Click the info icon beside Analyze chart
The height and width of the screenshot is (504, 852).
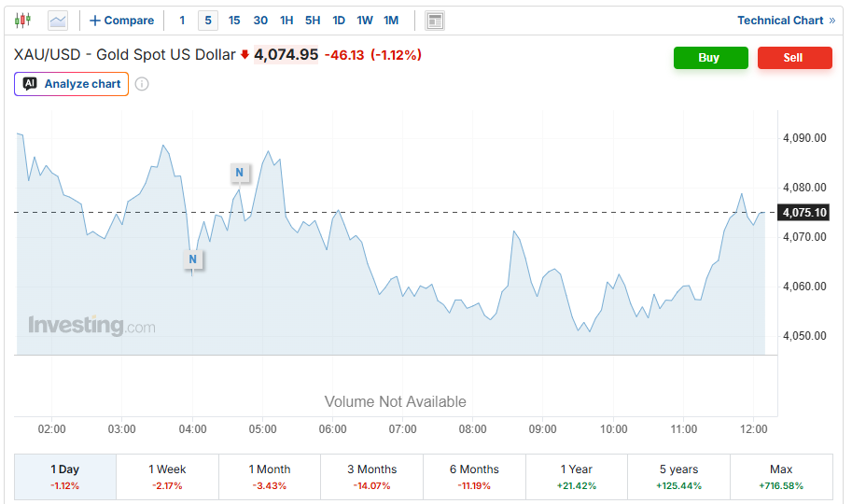[142, 84]
